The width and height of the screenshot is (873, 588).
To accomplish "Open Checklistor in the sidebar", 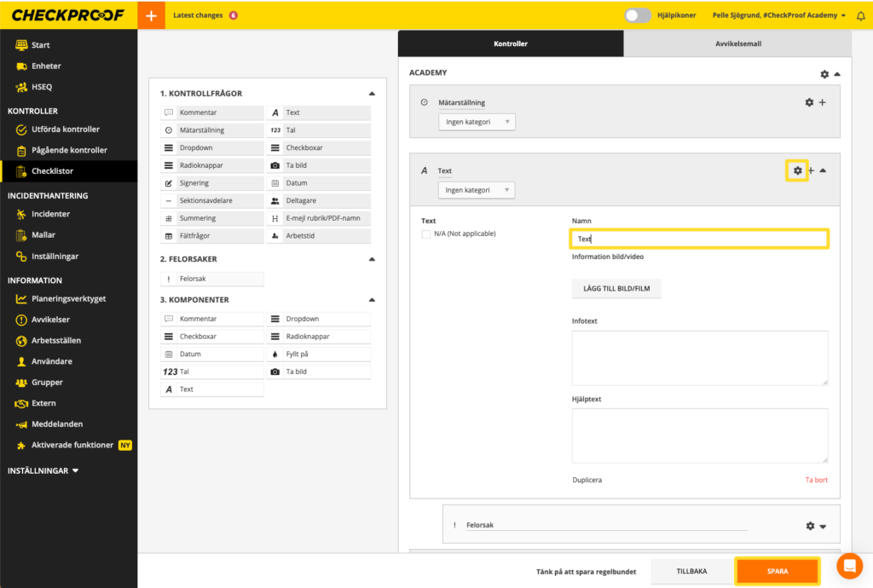I will [52, 171].
